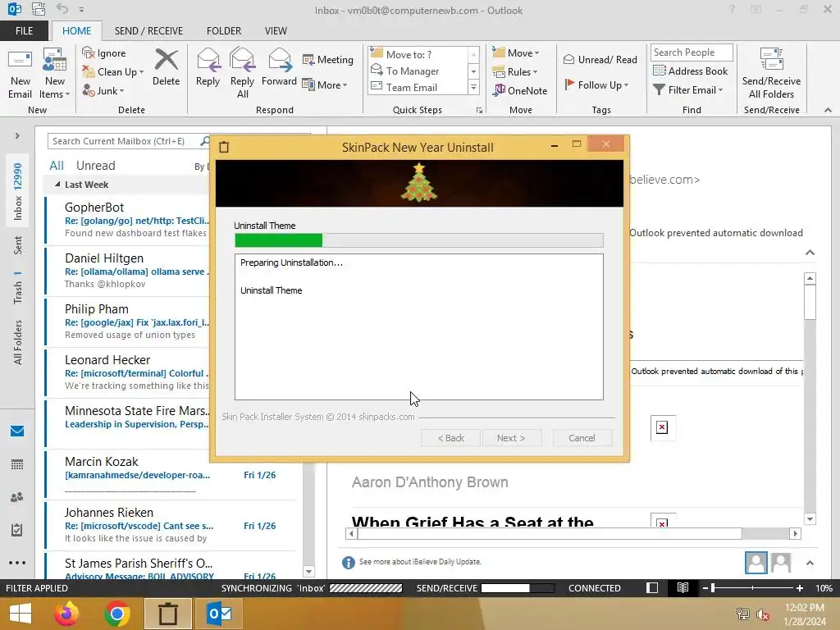Select the Team Email quick step
840x630 pixels.
pyautogui.click(x=418, y=87)
